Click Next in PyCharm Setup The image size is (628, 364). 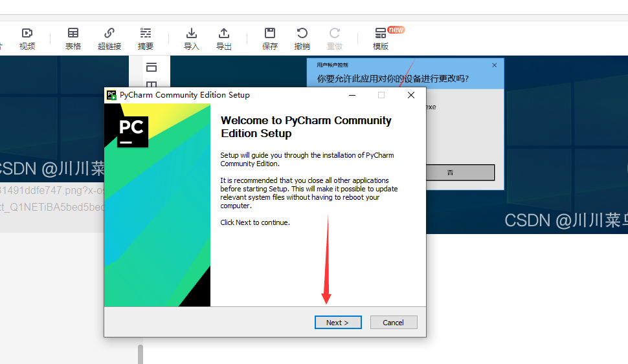click(x=338, y=323)
